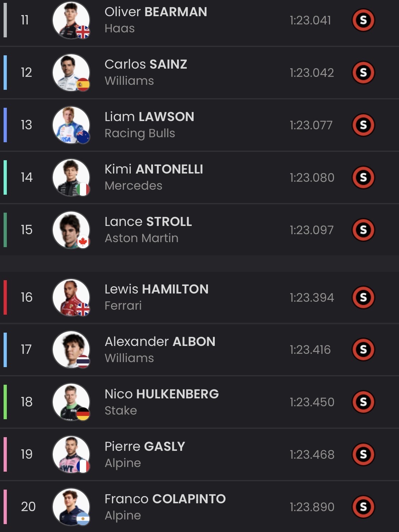Open Oliver Bearman's driver avatar

point(71,20)
